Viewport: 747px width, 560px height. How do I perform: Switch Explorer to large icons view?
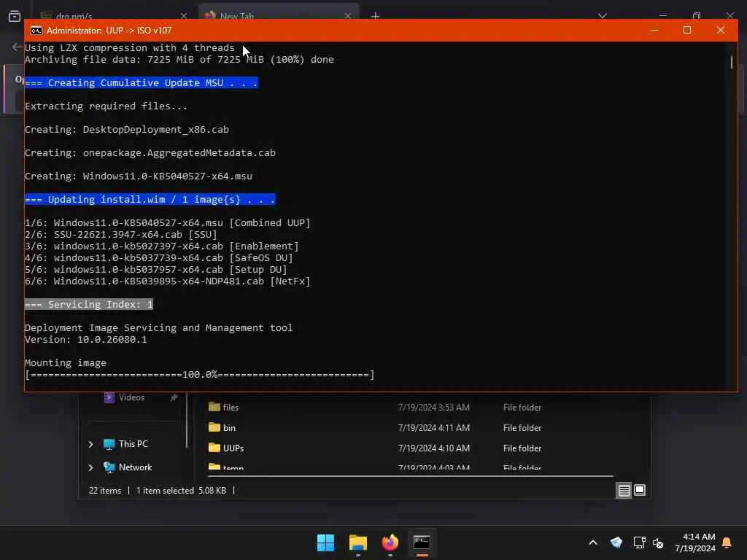pos(640,490)
